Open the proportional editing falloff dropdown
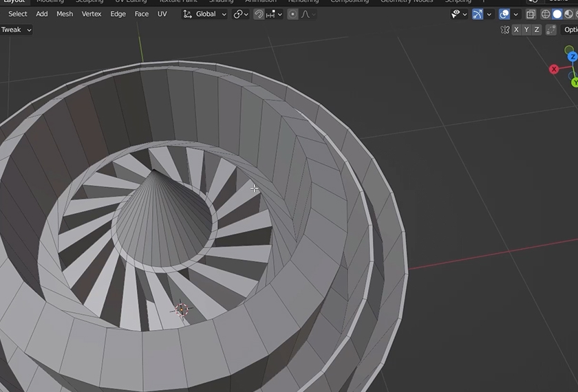Screen dimensions: 578x392 [x=306, y=14]
